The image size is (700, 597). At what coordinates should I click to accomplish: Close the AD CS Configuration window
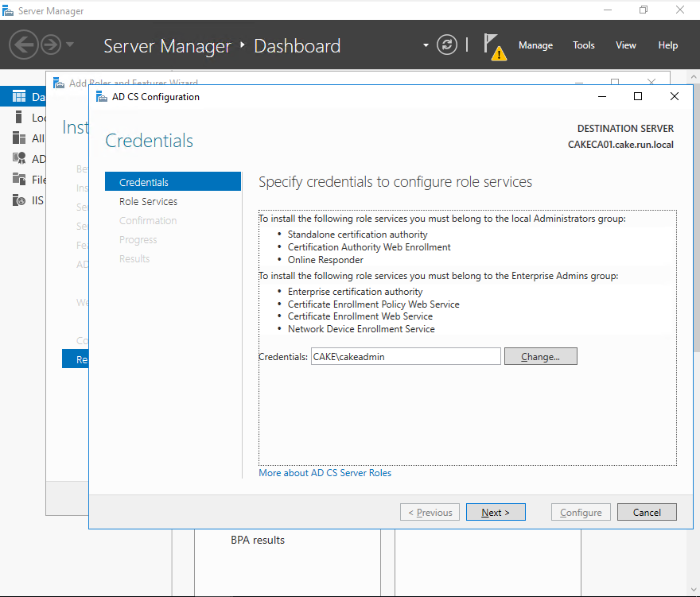coord(674,96)
